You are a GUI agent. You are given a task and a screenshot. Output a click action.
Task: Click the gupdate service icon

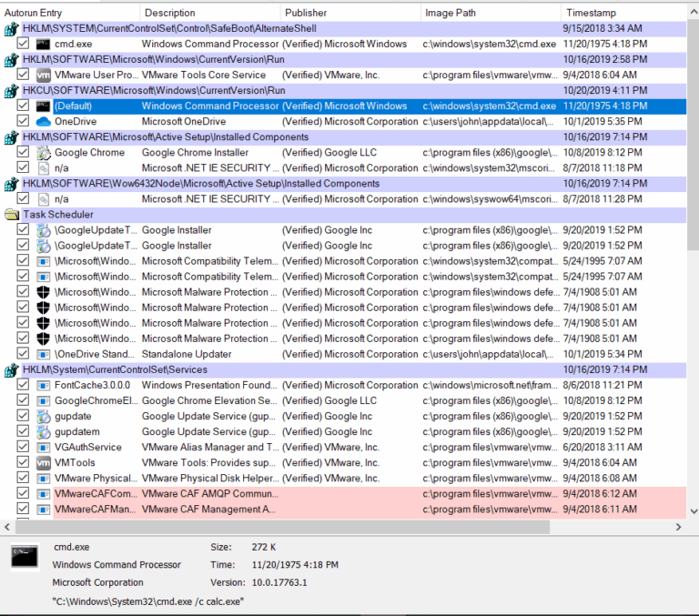(x=43, y=417)
